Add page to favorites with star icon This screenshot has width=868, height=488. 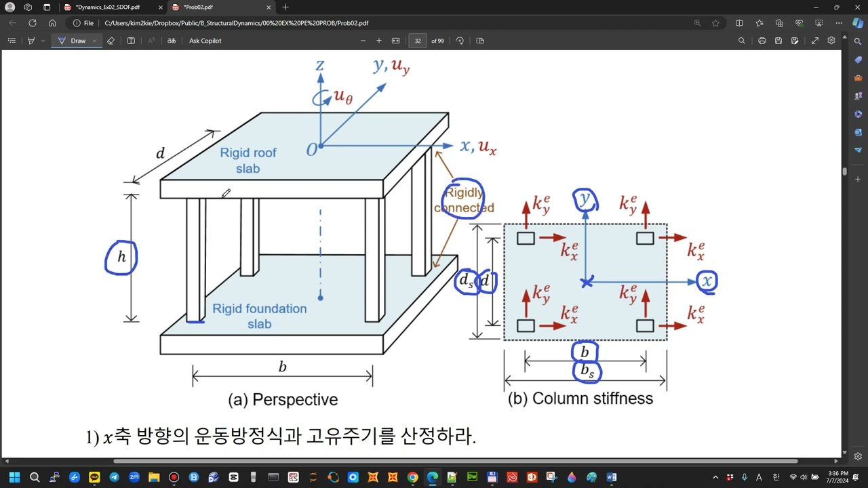[x=716, y=23]
